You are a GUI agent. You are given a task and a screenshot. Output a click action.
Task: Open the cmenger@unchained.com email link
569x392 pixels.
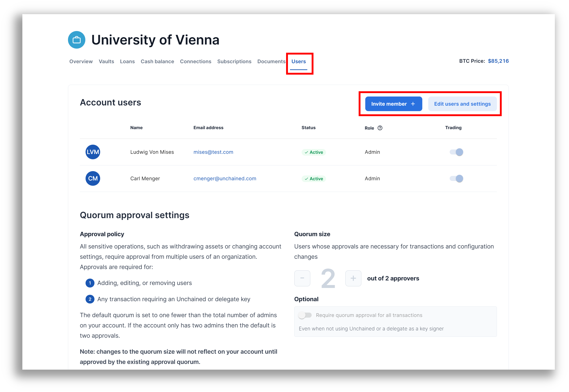click(225, 179)
